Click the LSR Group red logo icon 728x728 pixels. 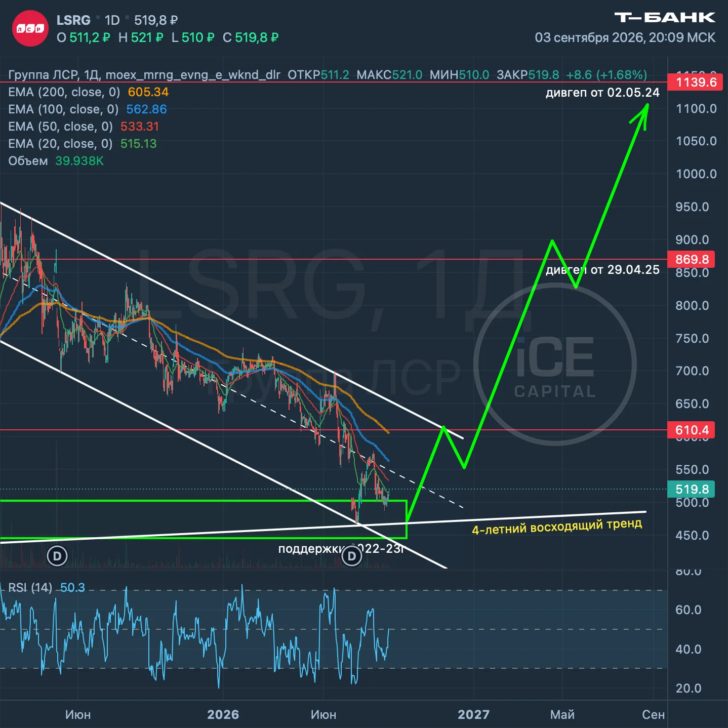coord(30,28)
